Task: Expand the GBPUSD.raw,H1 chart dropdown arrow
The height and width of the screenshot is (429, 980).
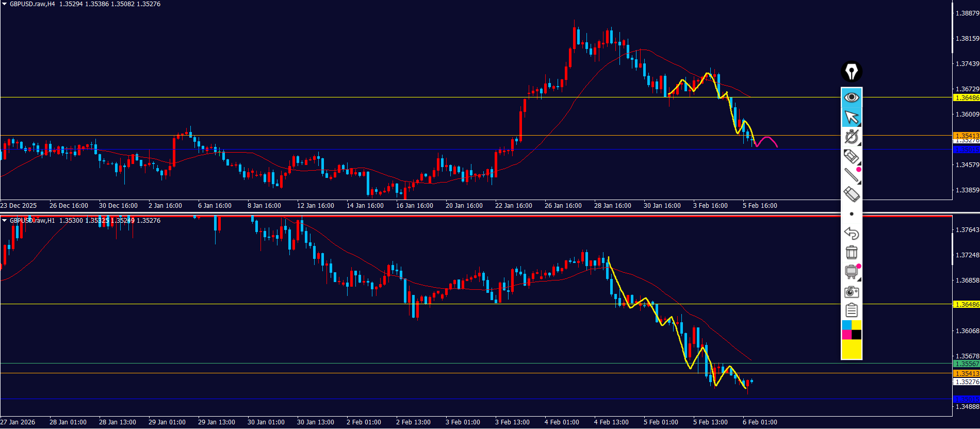Action: (x=5, y=221)
